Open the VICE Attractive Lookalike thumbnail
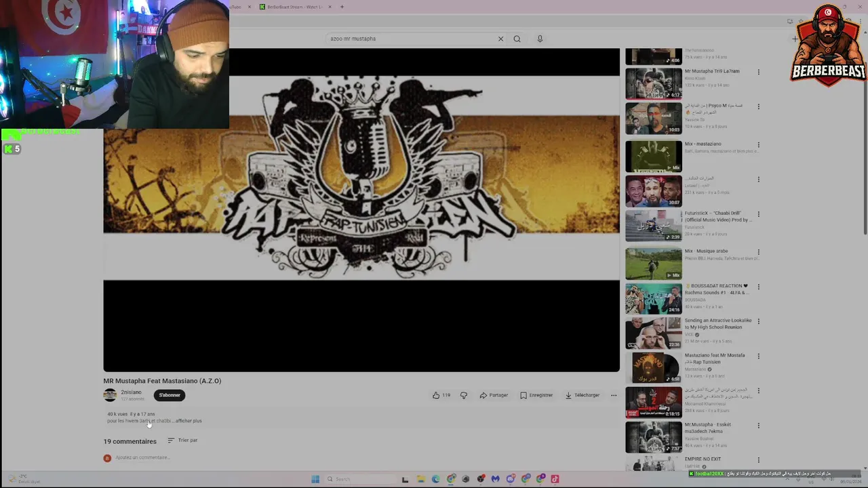This screenshot has height=488, width=868. (x=654, y=333)
